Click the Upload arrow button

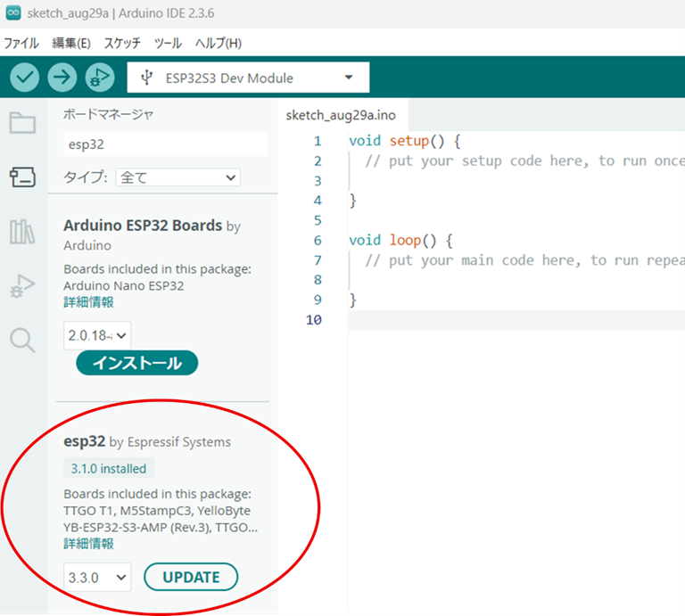tap(62, 78)
